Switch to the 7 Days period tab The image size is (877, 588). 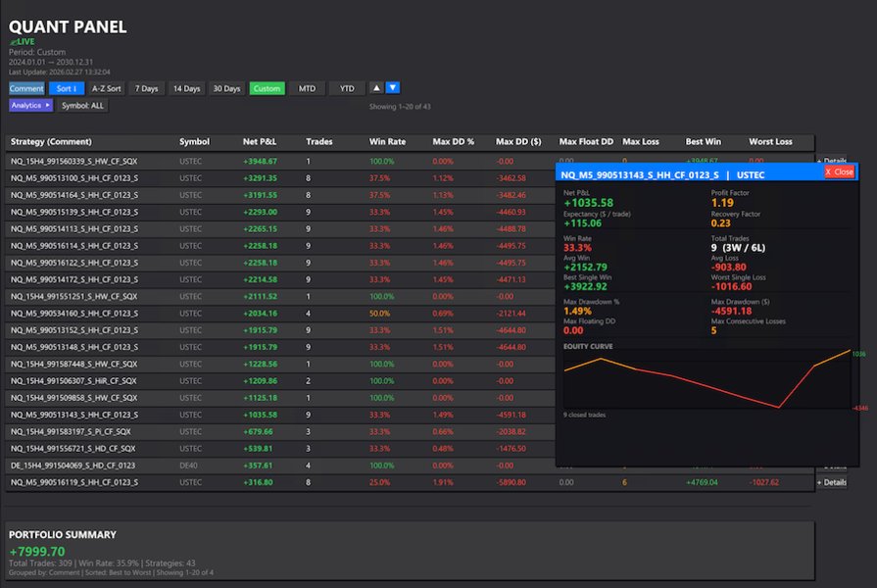[145, 87]
